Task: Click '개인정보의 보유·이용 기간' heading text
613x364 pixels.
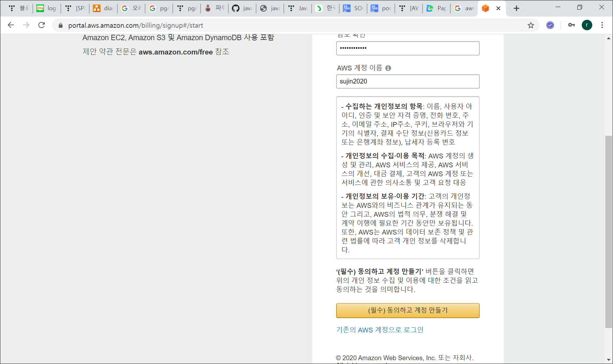Action: coord(385,196)
